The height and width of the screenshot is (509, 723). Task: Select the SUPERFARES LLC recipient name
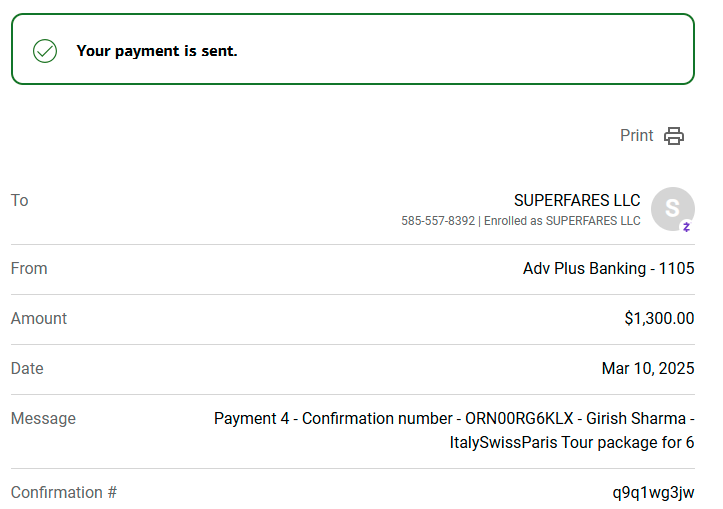point(577,201)
